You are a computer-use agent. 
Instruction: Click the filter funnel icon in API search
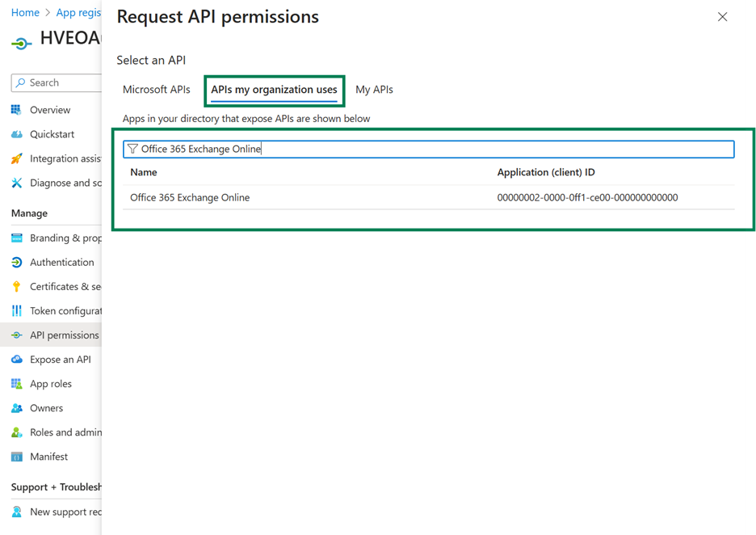coord(132,149)
